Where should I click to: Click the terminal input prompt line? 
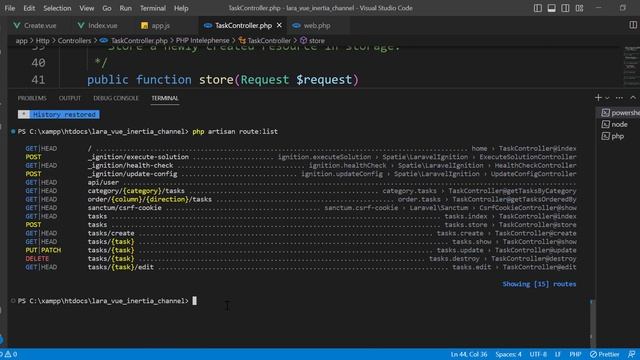[x=107, y=301]
